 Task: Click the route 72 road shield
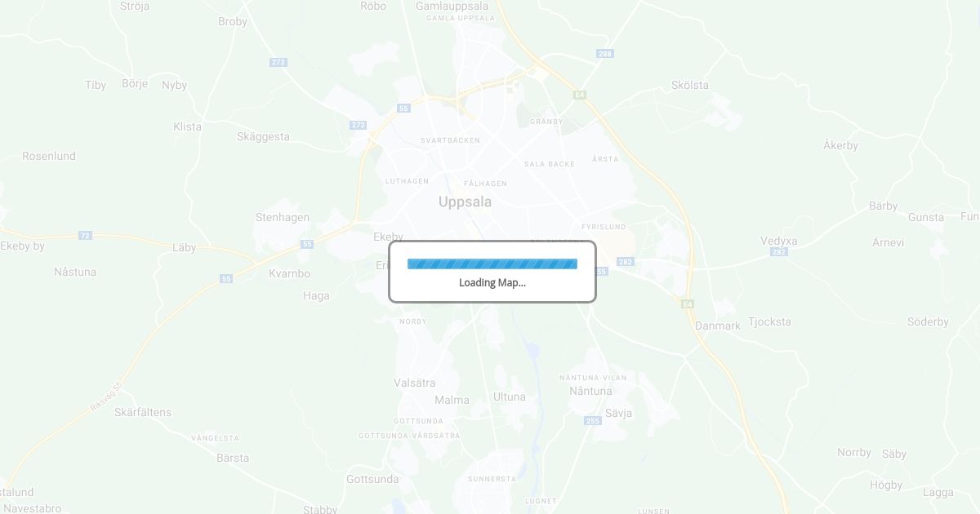pyautogui.click(x=85, y=235)
